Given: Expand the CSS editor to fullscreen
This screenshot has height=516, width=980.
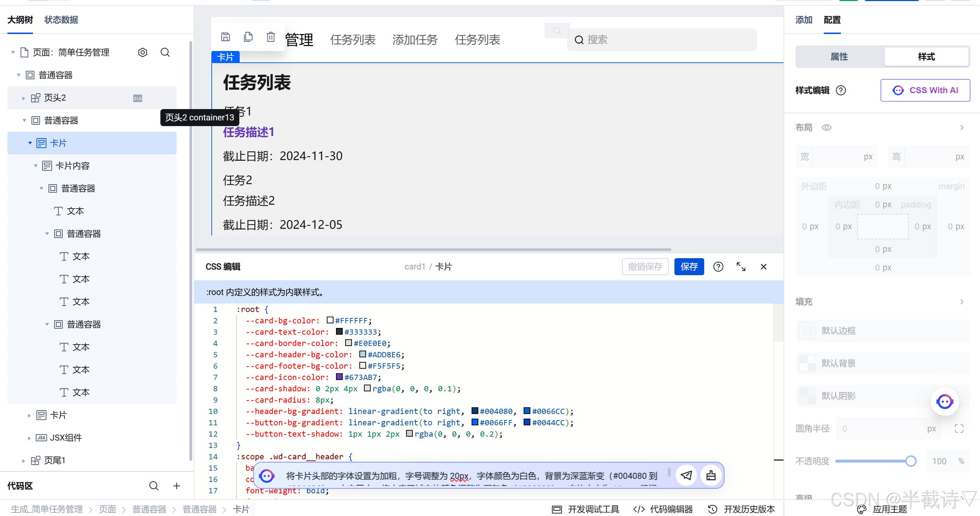Looking at the screenshot, I should (x=741, y=267).
